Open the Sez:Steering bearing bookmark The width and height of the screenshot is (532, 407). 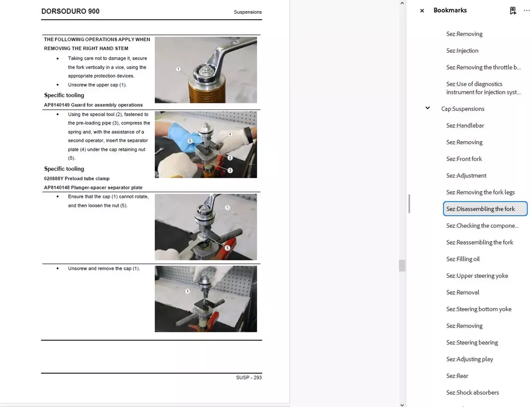472,343
